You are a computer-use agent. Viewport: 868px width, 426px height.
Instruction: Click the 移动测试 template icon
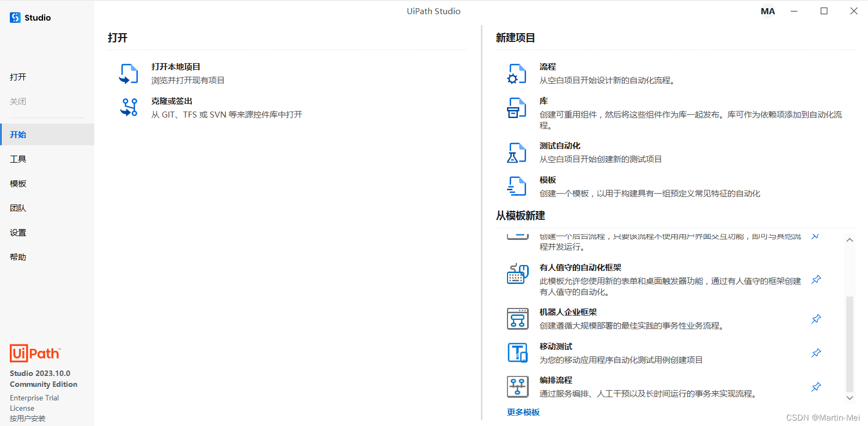517,353
